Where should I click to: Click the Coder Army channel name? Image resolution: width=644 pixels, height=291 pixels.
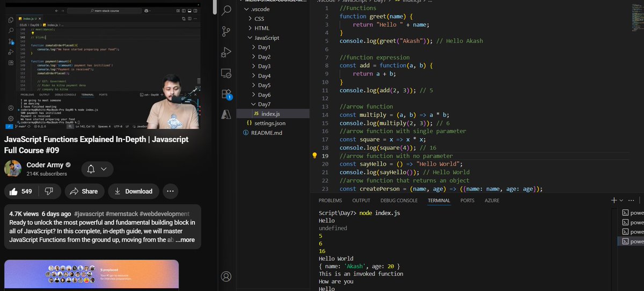pyautogui.click(x=45, y=165)
